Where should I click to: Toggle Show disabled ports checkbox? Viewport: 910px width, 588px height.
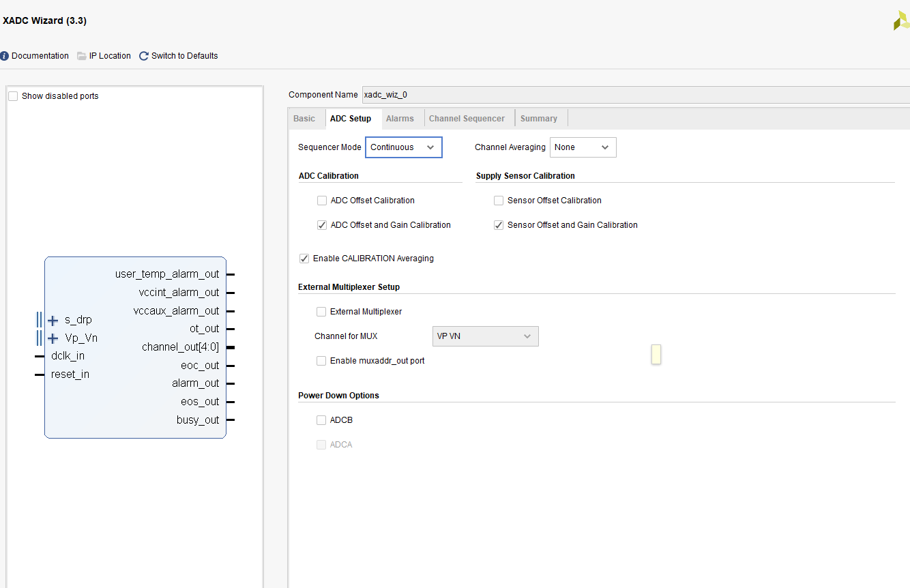pyautogui.click(x=13, y=96)
